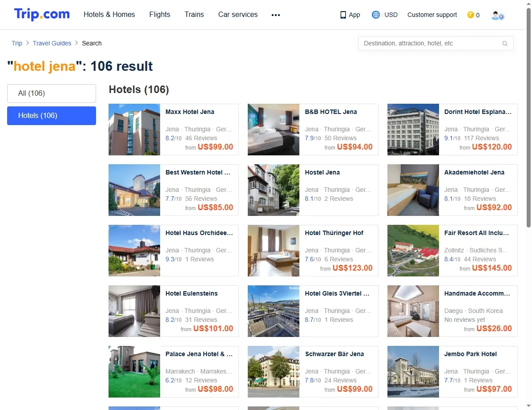Image resolution: width=532 pixels, height=410 pixels.
Task: Open Hotel Thüringer Hof photo
Action: [274, 251]
